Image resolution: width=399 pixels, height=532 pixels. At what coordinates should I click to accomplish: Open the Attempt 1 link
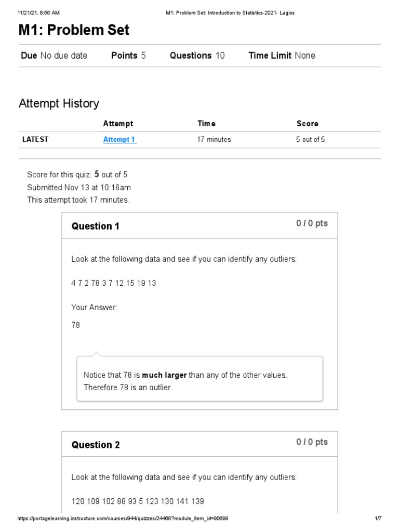tap(119, 139)
